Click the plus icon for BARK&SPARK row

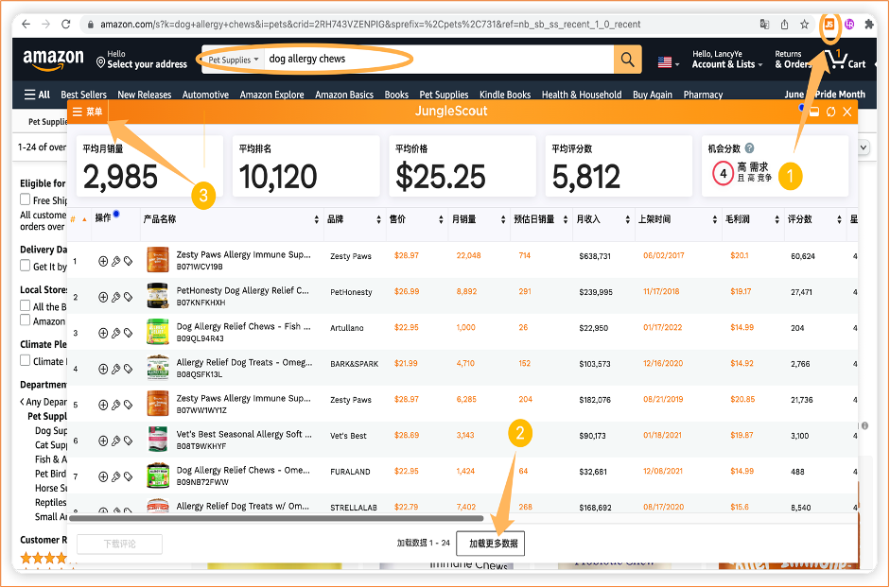point(103,369)
